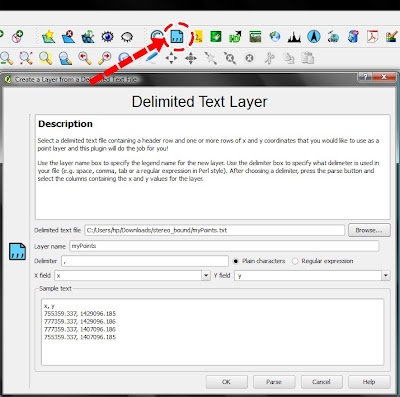400x397 pixels.
Task: Select the Plain characters radio button
Action: [236, 261]
